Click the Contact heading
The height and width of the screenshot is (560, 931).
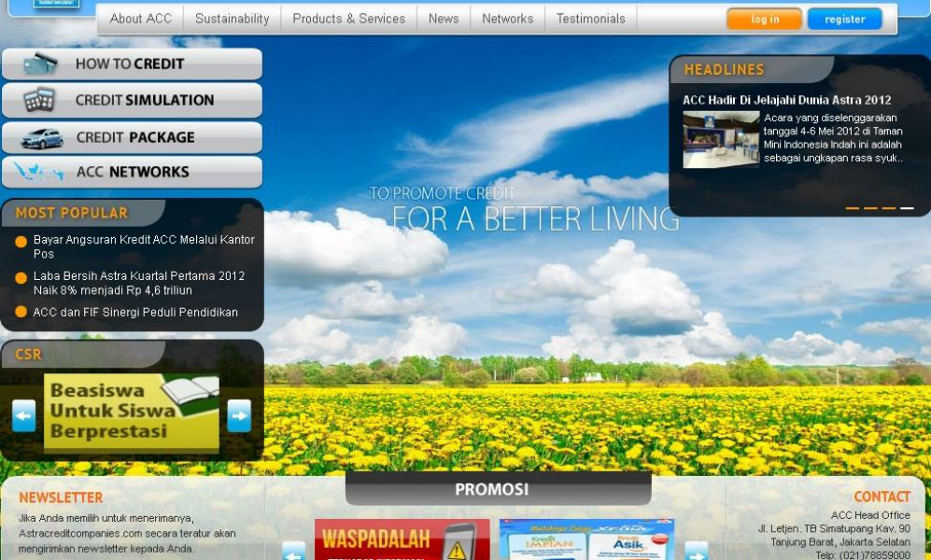(x=882, y=497)
